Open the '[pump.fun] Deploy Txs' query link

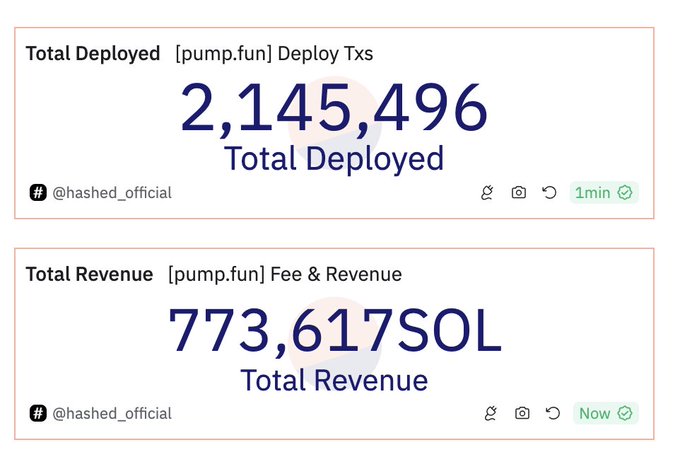[274, 54]
